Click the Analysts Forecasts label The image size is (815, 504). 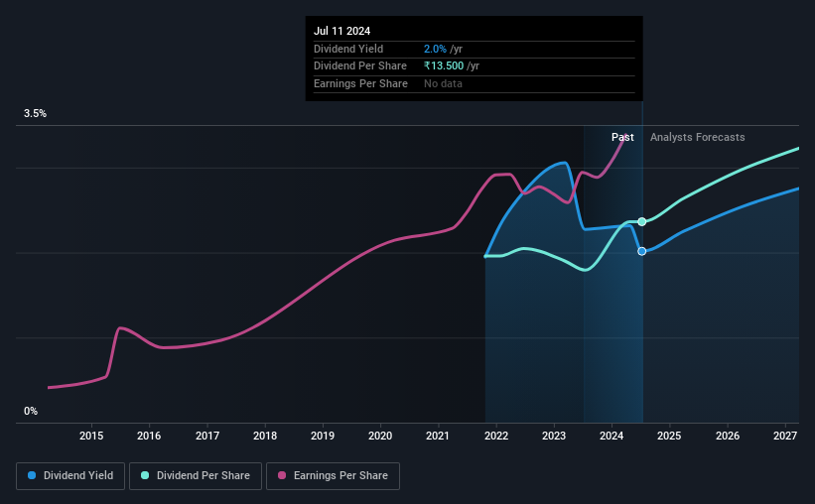point(698,137)
